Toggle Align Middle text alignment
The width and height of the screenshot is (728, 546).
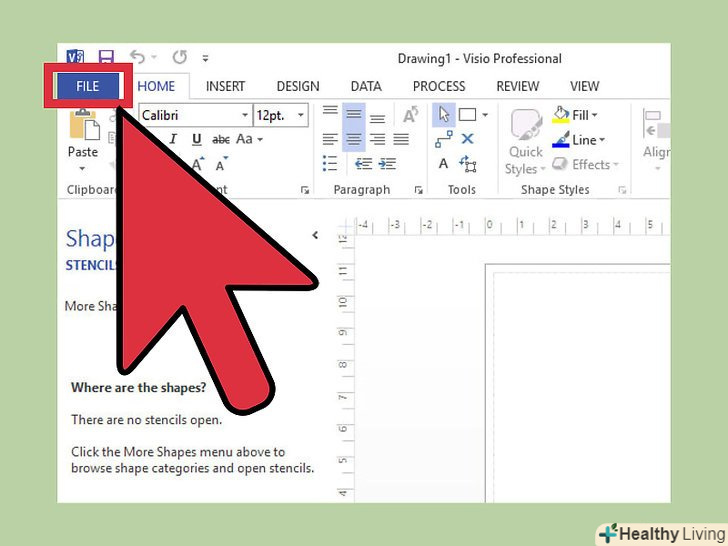click(354, 114)
